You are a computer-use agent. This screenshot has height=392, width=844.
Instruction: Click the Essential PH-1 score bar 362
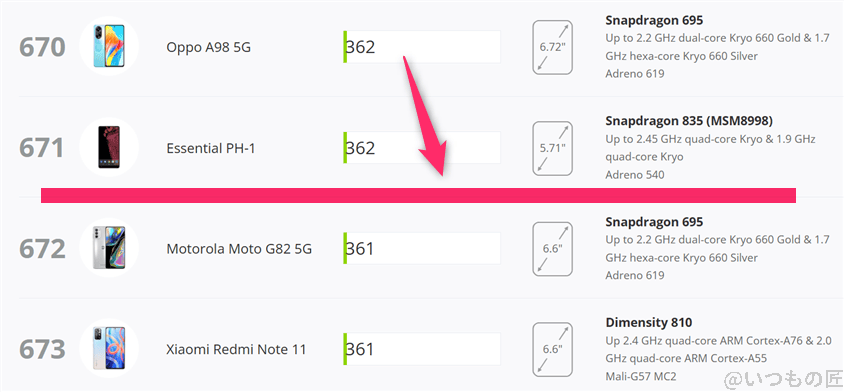tap(422, 148)
